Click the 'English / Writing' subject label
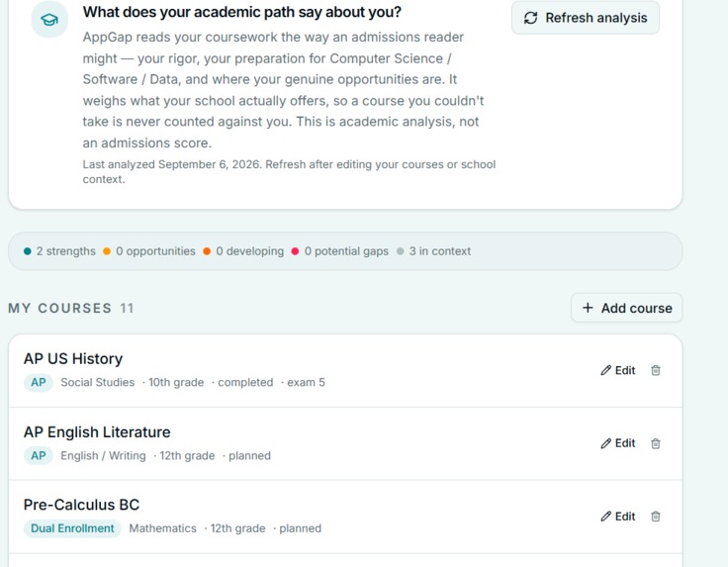Screen dimensions: 728x567 103,455
